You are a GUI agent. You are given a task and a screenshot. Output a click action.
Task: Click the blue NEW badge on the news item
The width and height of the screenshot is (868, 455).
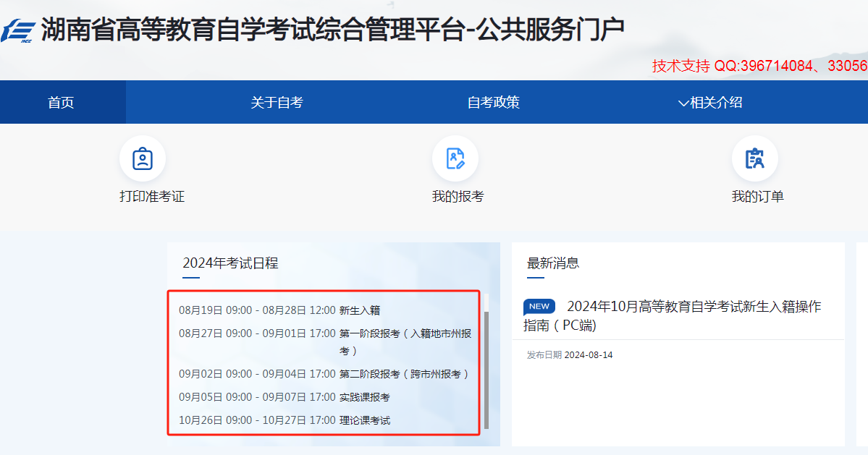click(x=539, y=306)
